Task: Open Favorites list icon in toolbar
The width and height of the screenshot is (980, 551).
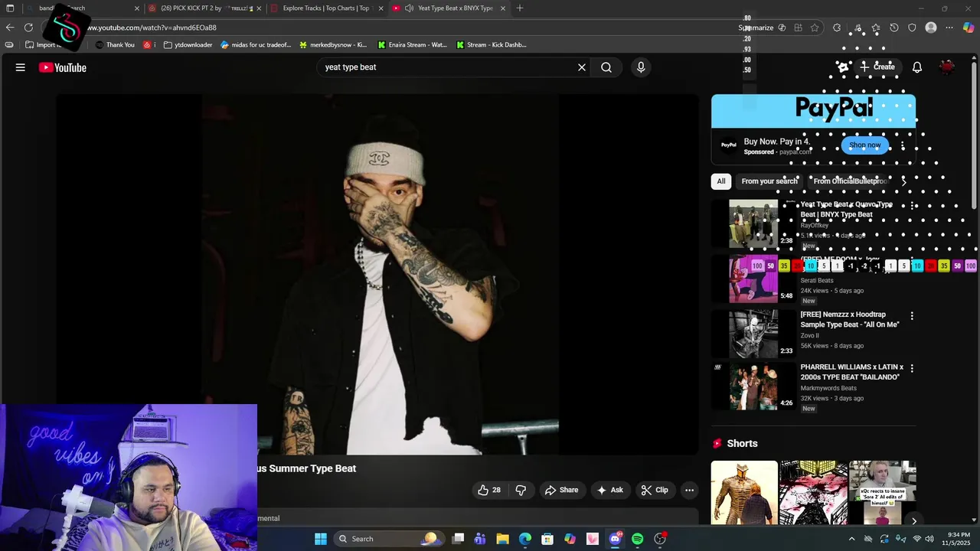Action: click(x=876, y=28)
